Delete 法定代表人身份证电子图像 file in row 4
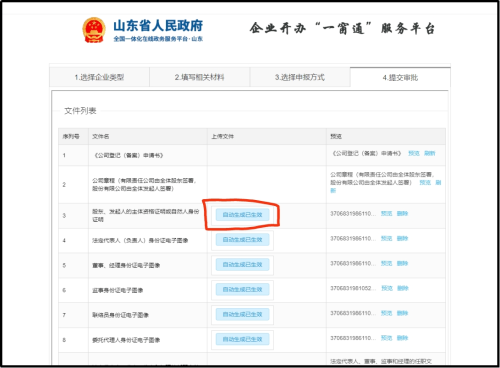500x368 pixels. pyautogui.click(x=402, y=238)
